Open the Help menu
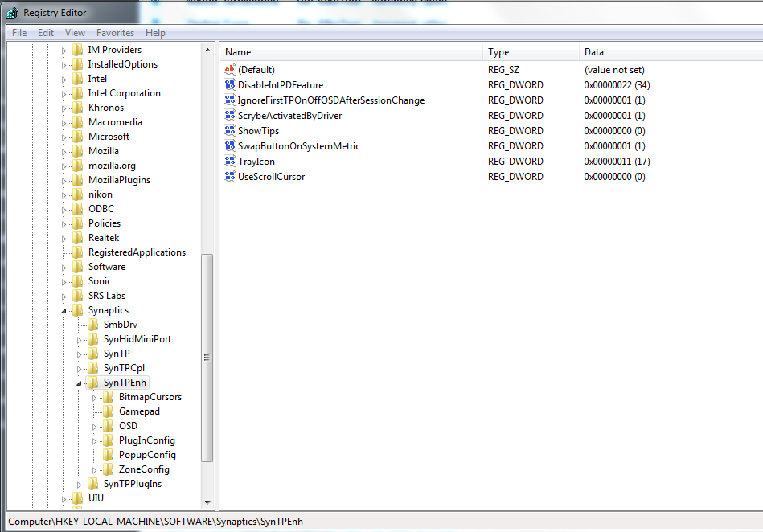 155,33
